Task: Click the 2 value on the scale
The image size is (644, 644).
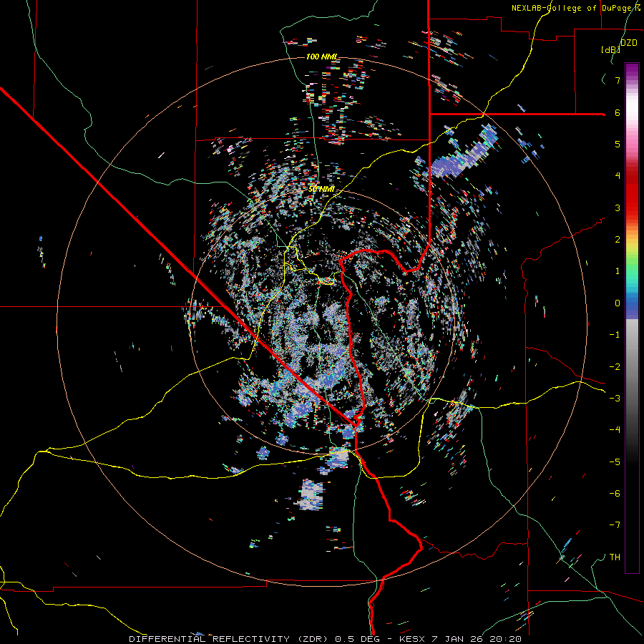Action: (x=618, y=240)
